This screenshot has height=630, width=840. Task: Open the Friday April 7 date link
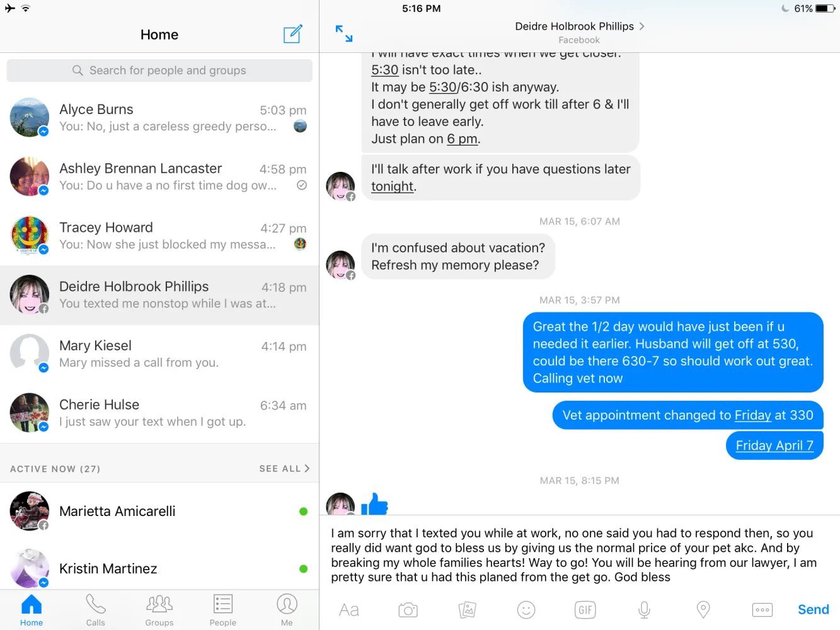coord(774,445)
